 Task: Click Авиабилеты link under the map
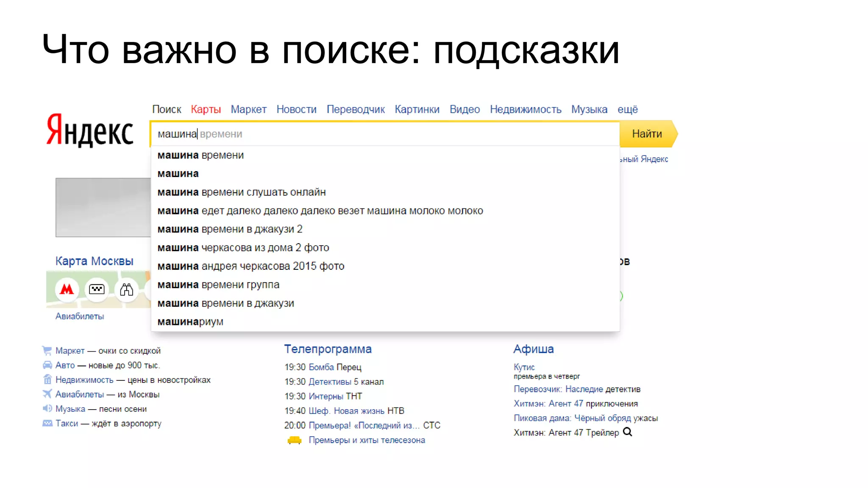point(80,316)
